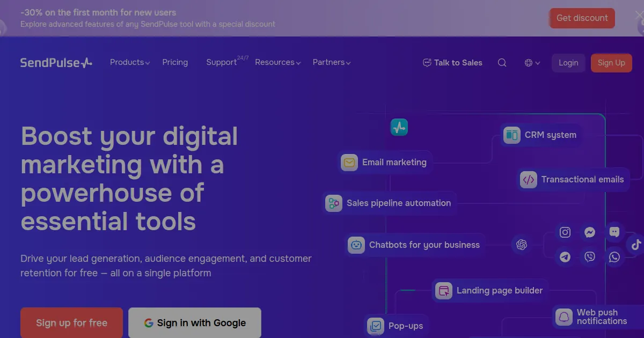Click "Boost your digital marketing" headline

click(x=129, y=179)
